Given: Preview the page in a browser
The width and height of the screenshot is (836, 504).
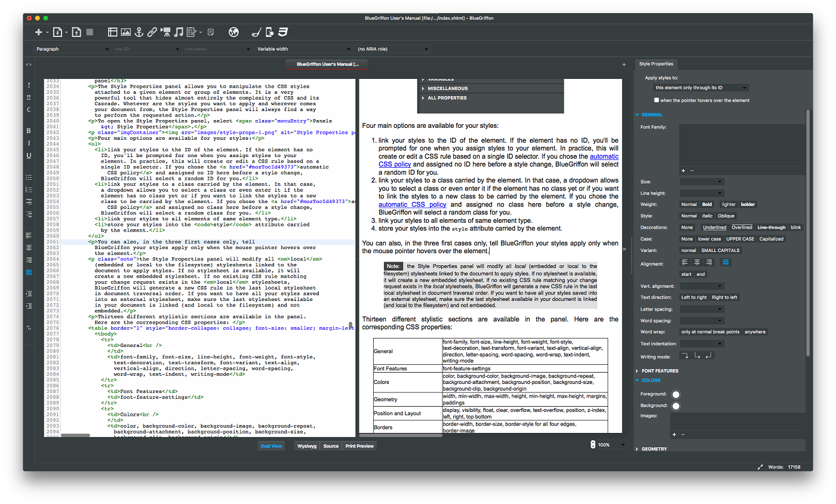Looking at the screenshot, I should point(233,33).
